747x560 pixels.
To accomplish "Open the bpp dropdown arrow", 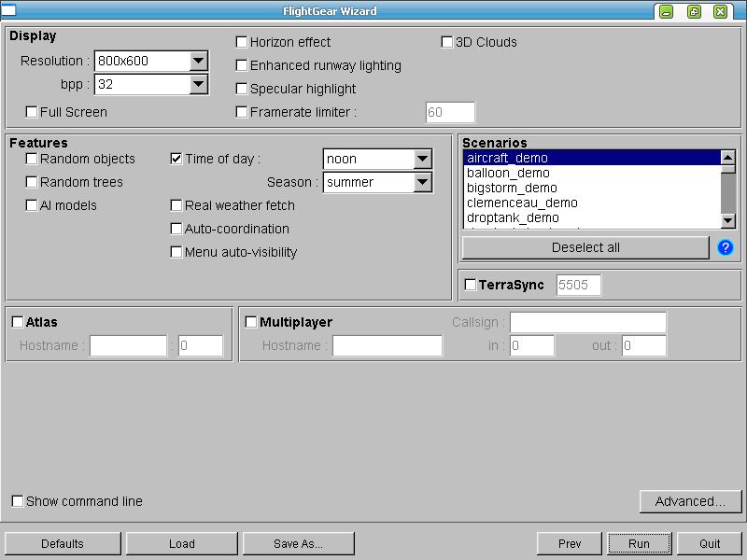I will pyautogui.click(x=198, y=84).
